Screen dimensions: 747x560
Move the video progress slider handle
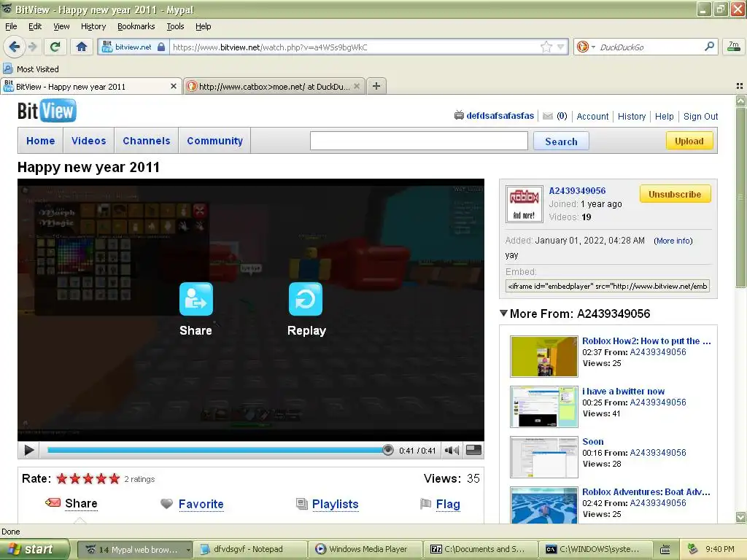coord(388,450)
